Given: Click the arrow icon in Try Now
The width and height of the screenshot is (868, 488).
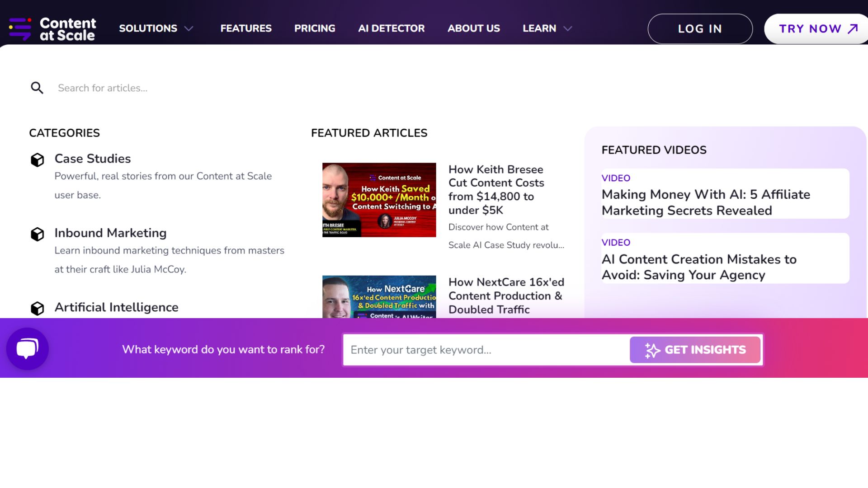Looking at the screenshot, I should coord(853,28).
